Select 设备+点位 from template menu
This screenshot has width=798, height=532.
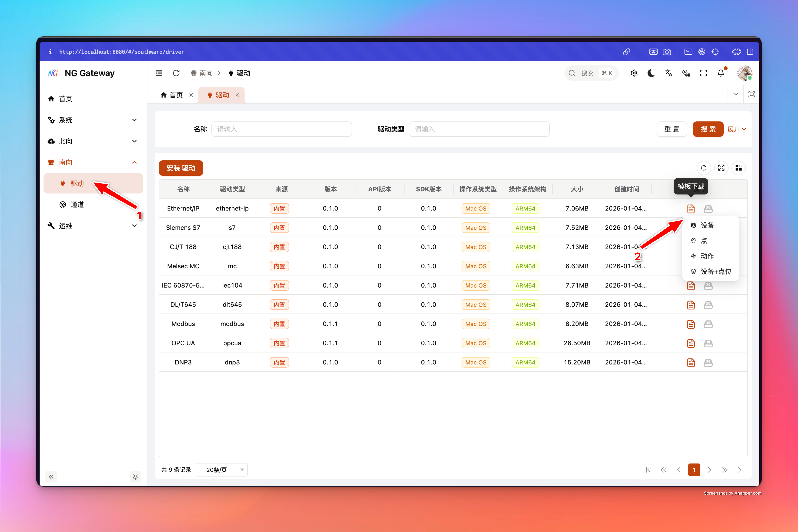[x=715, y=271]
